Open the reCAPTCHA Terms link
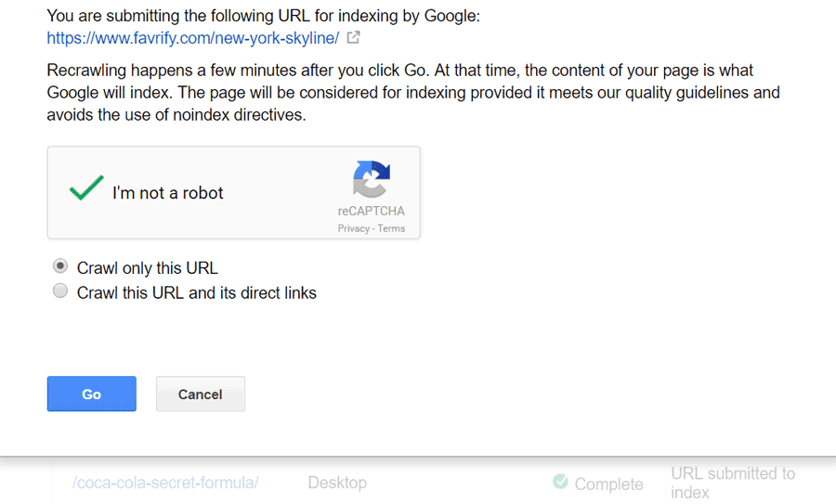 [x=391, y=228]
